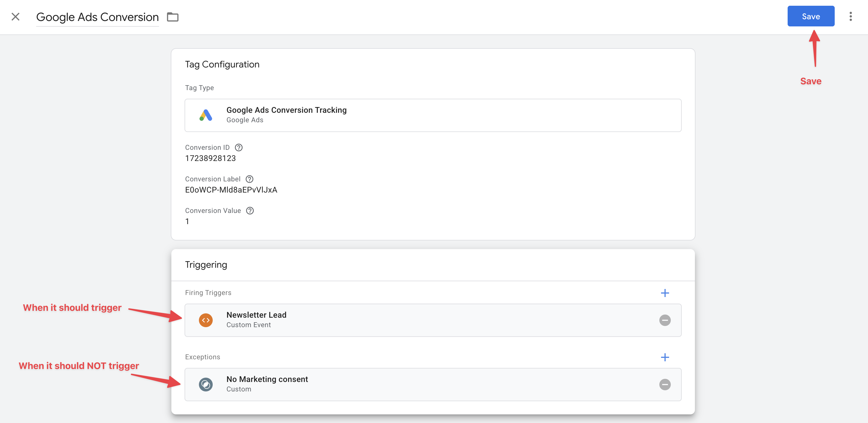Open the No Marketing consent exception
Image resolution: width=868 pixels, height=423 pixels.
267,380
